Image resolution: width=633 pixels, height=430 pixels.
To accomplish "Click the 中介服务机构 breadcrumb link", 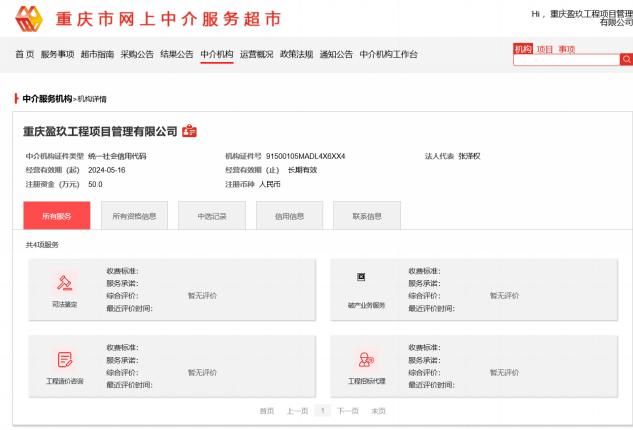I will [x=47, y=99].
